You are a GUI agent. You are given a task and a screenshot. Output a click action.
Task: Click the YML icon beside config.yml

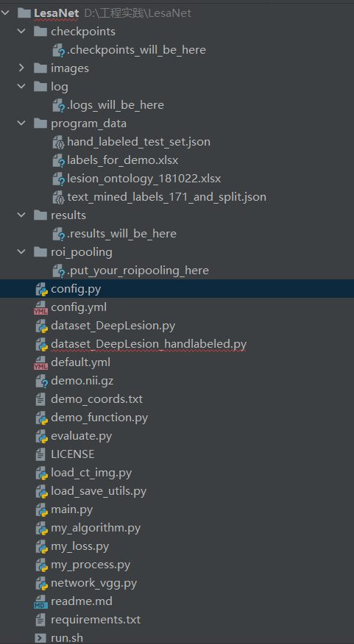pyautogui.click(x=40, y=307)
